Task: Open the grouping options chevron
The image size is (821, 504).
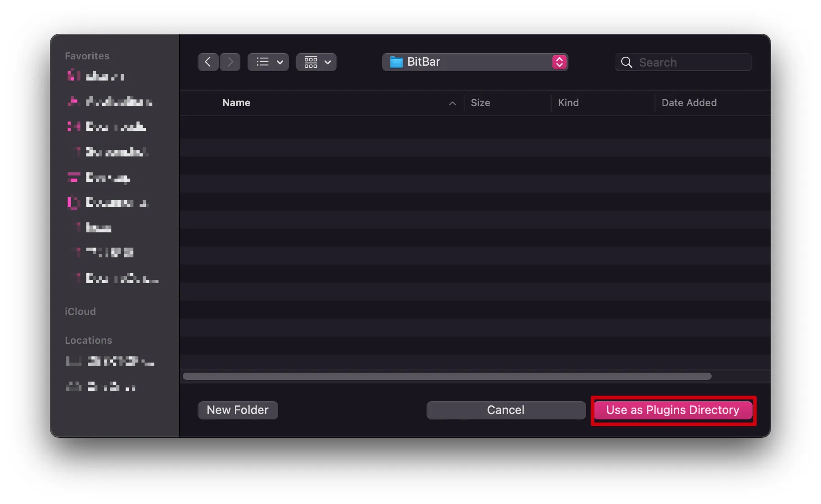Action: 328,62
